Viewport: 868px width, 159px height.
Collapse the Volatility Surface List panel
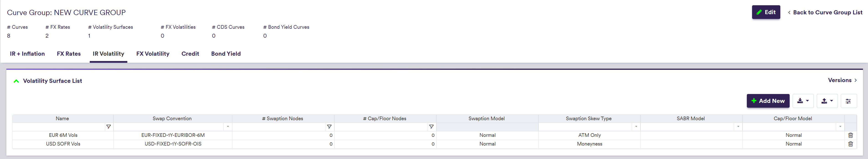pyautogui.click(x=16, y=81)
